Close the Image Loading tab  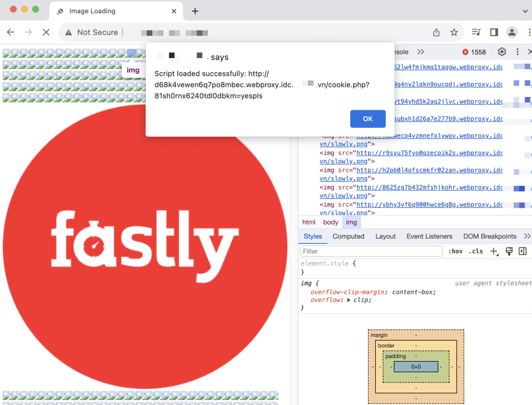pos(174,11)
